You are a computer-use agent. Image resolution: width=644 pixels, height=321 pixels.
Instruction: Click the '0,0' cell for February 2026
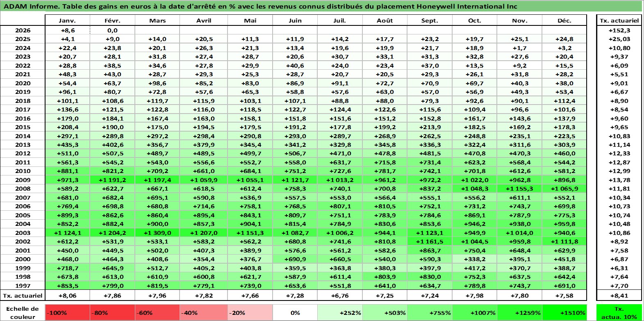112,30
